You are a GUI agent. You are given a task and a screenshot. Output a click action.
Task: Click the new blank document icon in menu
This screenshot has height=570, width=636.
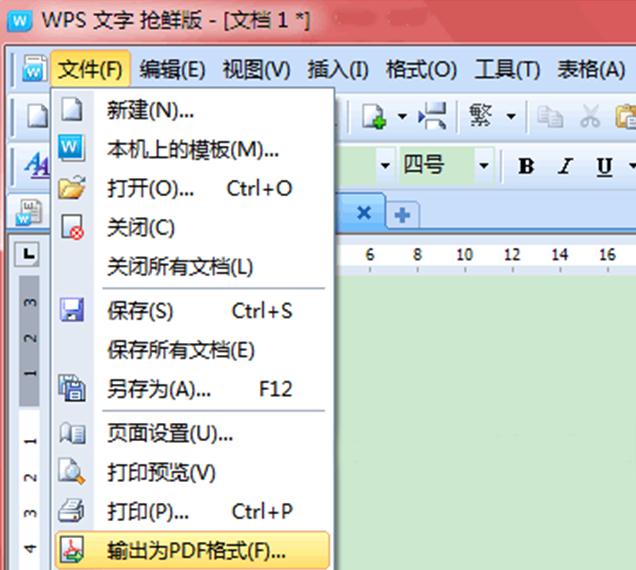point(72,109)
